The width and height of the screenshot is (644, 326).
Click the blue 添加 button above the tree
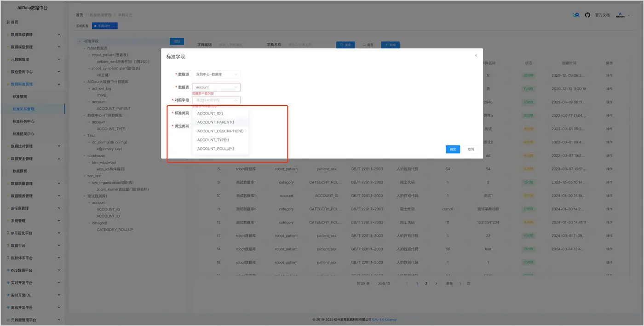point(177,41)
